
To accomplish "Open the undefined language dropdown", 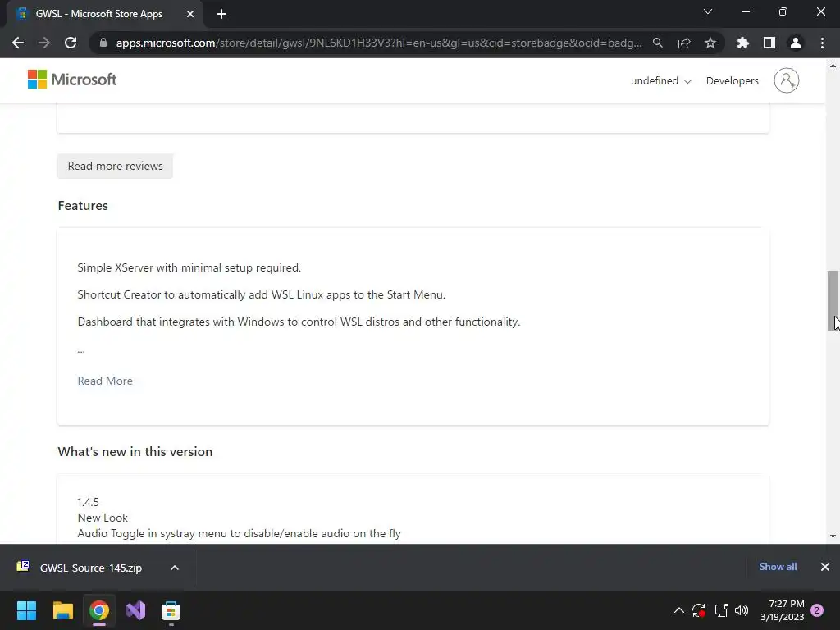I will pos(660,81).
